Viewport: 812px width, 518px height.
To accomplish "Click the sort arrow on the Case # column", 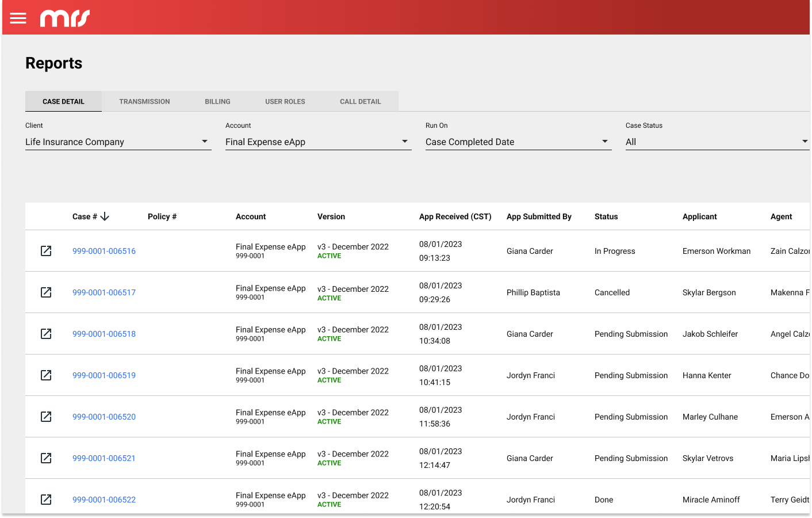I will coord(105,216).
